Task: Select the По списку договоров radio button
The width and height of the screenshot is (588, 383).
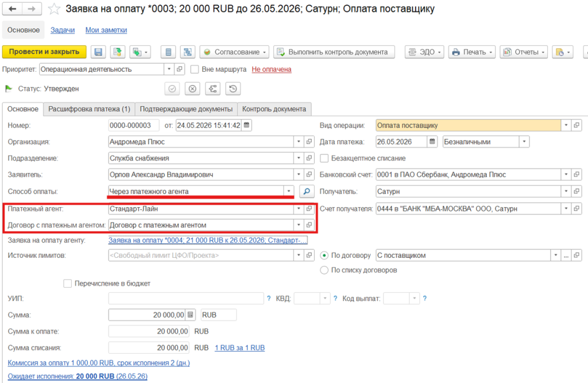Action: [x=324, y=270]
